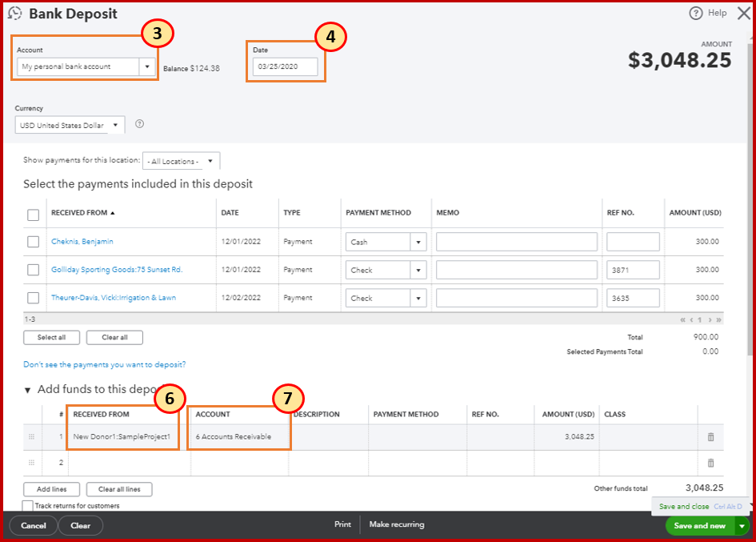Open Help via the question mark icon
756x542 pixels.
pos(695,13)
